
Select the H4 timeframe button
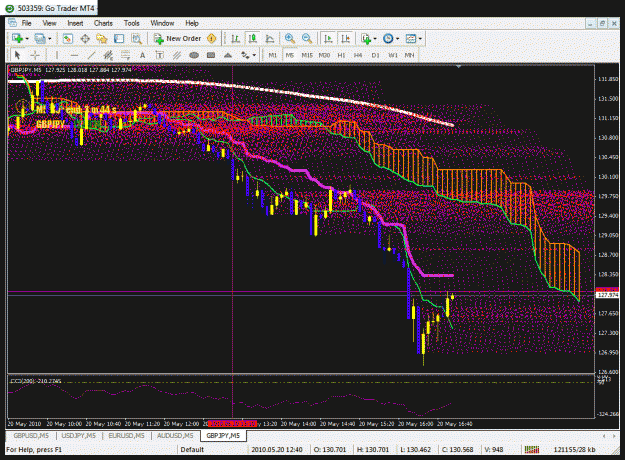coord(358,55)
